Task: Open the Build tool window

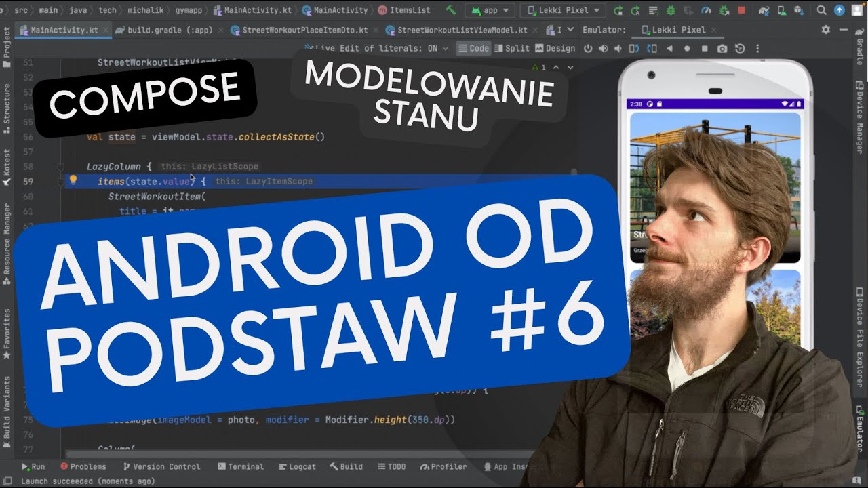Action: pyautogui.click(x=346, y=466)
